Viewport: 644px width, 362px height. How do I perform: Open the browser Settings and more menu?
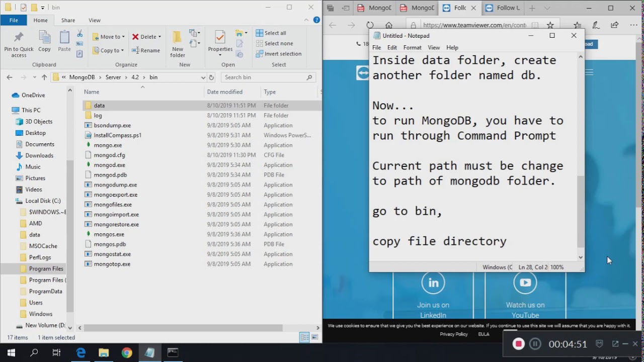[x=633, y=25]
